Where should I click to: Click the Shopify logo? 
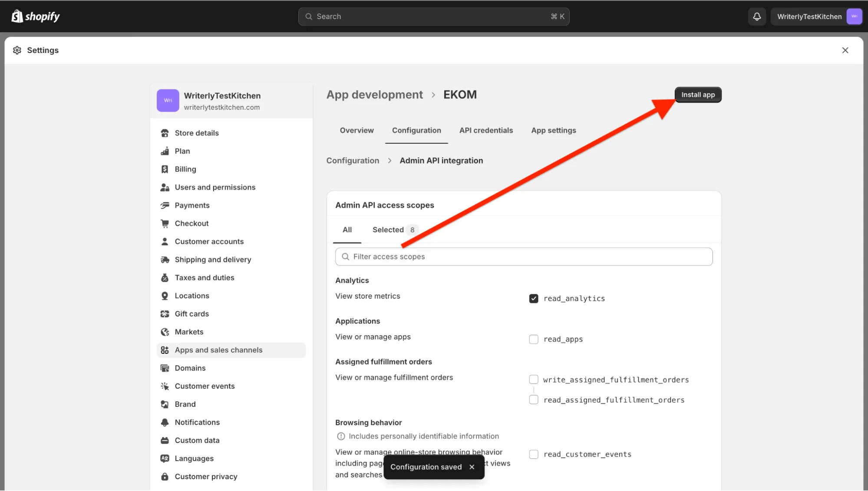point(36,16)
